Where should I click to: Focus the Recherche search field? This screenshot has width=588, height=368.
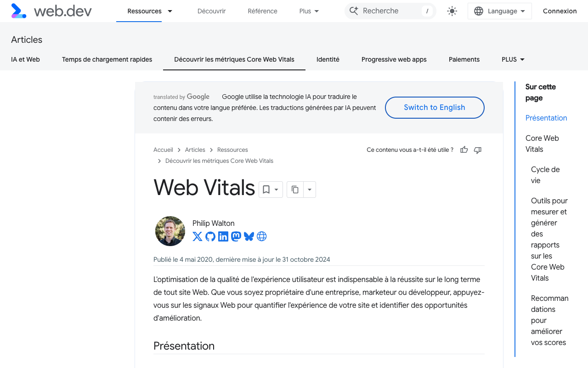tap(390, 11)
